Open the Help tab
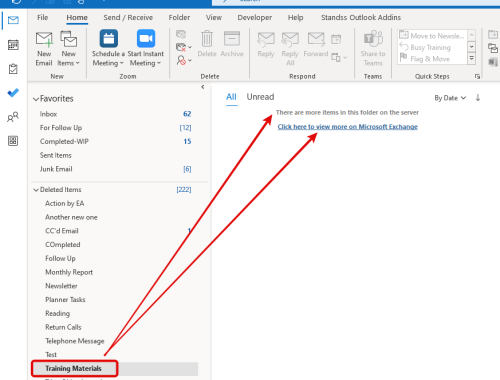 296,17
